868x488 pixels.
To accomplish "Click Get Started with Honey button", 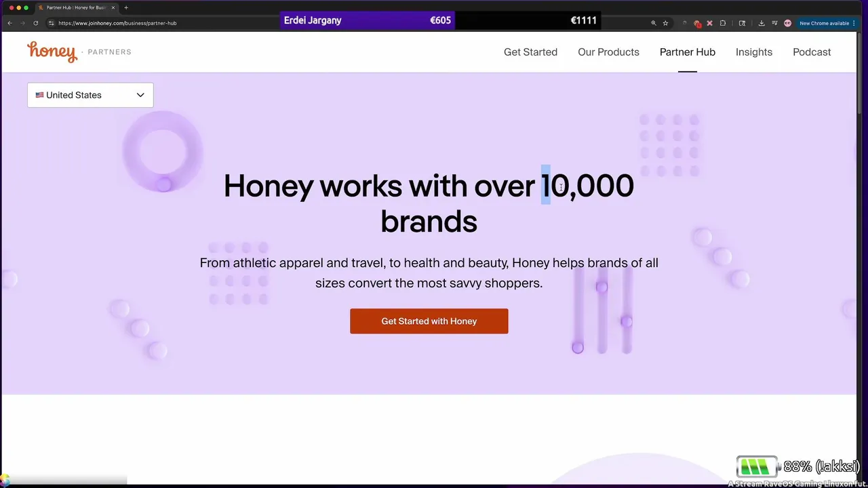I will (x=429, y=321).
